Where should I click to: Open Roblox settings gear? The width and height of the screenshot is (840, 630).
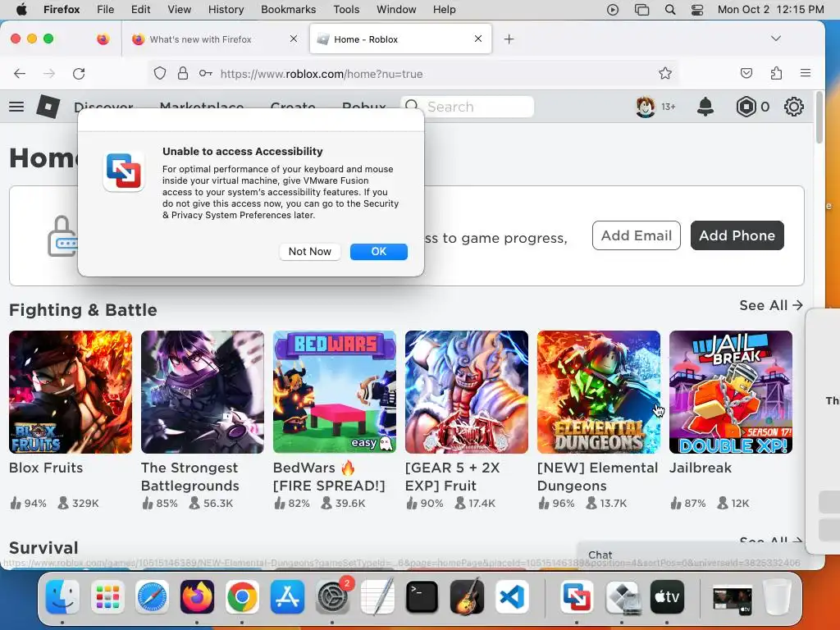click(793, 107)
